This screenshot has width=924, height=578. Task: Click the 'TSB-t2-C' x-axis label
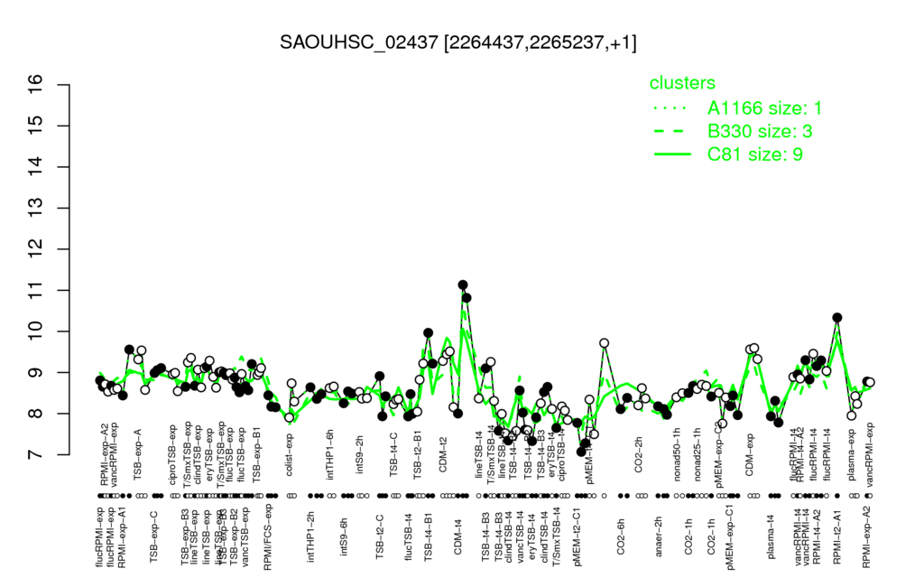380,537
